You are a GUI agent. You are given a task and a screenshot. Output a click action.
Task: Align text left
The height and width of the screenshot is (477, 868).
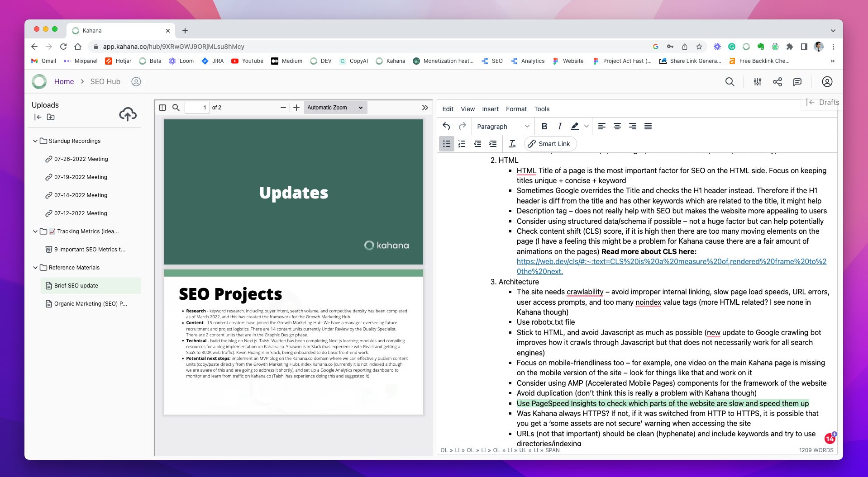(601, 126)
